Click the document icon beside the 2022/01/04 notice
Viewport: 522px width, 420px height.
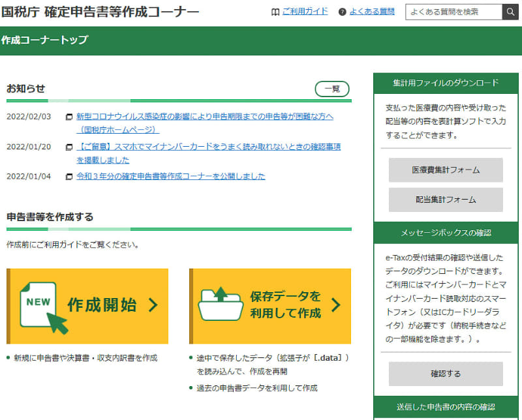[x=70, y=175]
